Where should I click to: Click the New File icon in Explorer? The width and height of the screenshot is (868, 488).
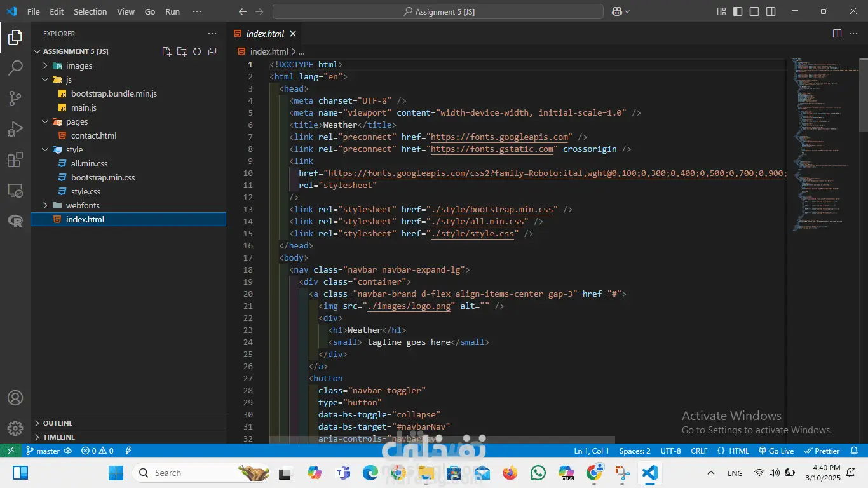point(166,51)
